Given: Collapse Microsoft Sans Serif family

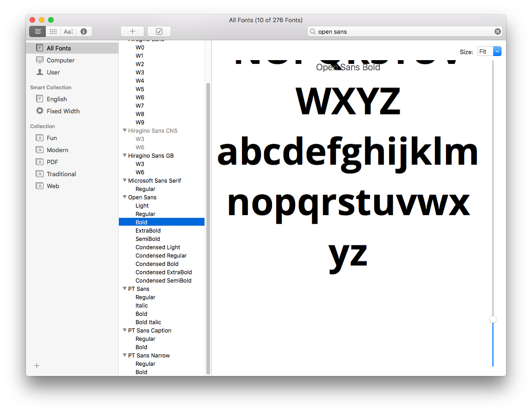Looking at the screenshot, I should [x=124, y=180].
